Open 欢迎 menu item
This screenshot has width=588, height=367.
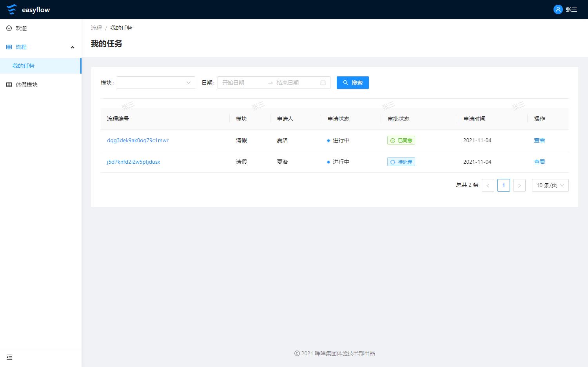(41, 28)
